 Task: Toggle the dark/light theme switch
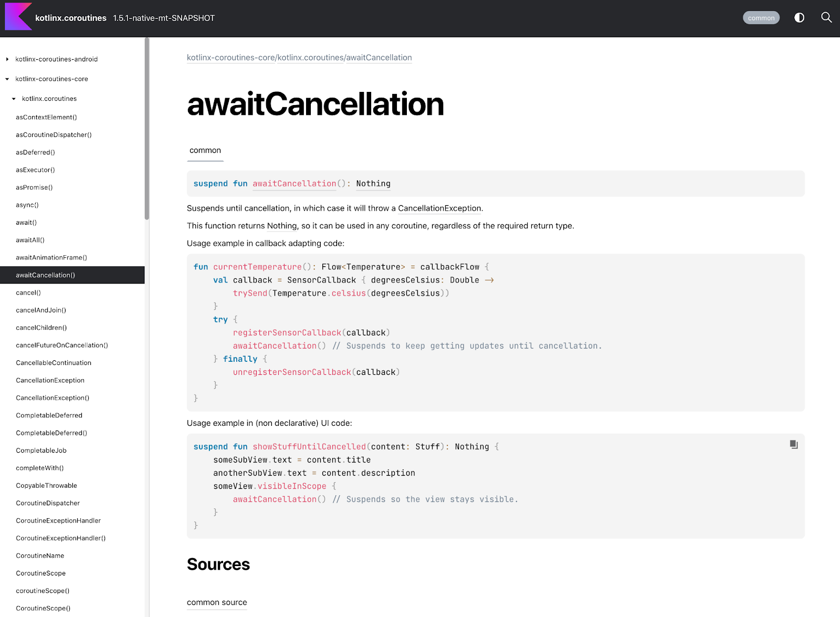pos(799,18)
